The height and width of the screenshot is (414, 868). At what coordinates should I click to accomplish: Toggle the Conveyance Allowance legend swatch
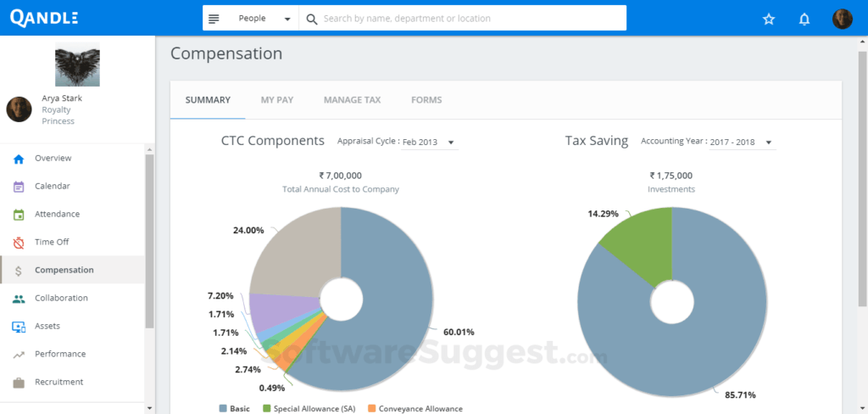tap(371, 408)
